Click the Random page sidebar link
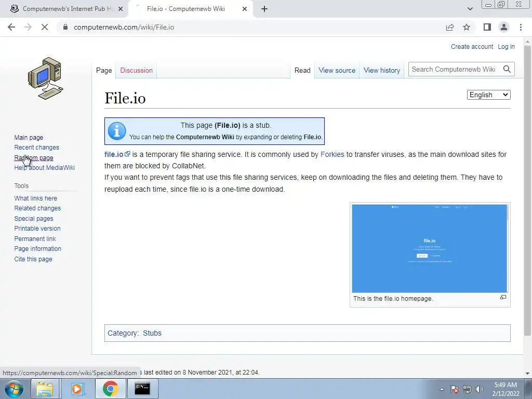The width and height of the screenshot is (532, 399). pyautogui.click(x=34, y=158)
